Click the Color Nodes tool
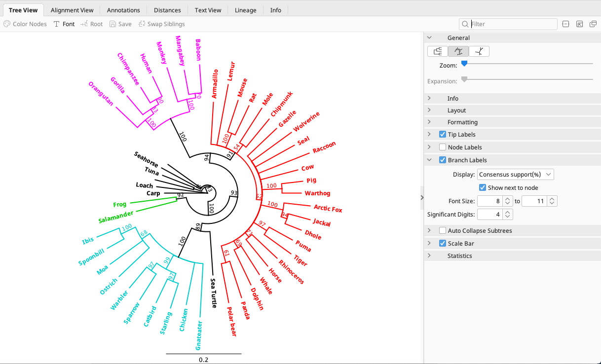 (x=25, y=24)
